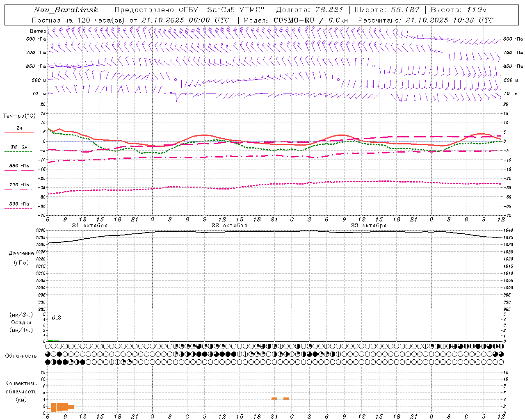Click the Облачность row label
The width and height of the screenshot is (525, 420).
(x=21, y=356)
